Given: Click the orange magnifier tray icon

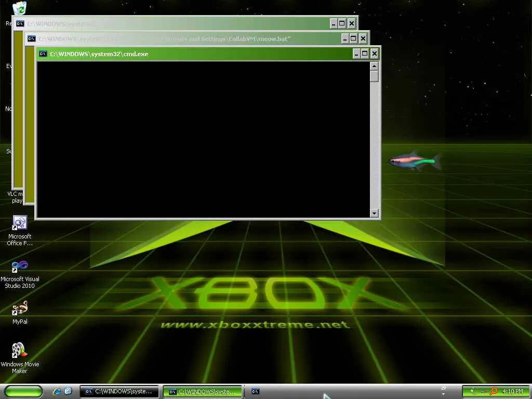Looking at the screenshot, I should (494, 391).
